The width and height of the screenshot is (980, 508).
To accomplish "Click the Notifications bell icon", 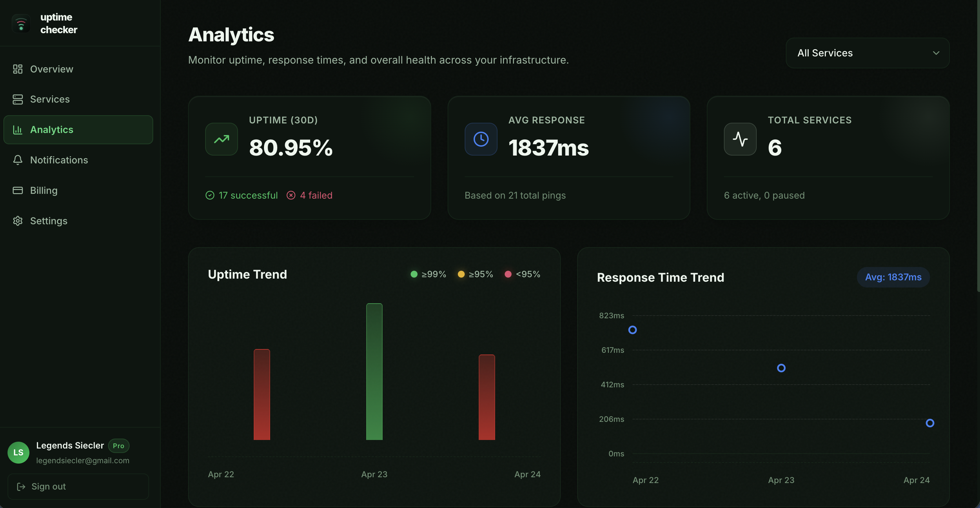I will coord(17,160).
